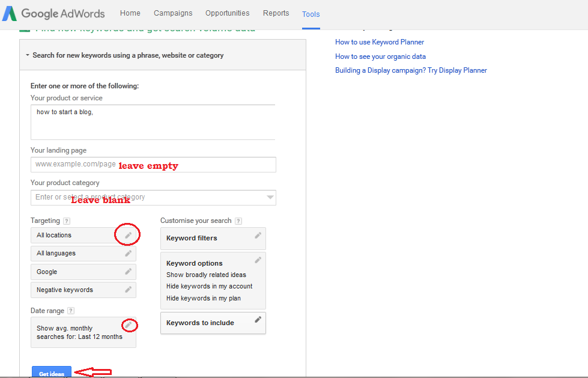Click the Date range edit pencil
This screenshot has width=588, height=378.
(129, 325)
